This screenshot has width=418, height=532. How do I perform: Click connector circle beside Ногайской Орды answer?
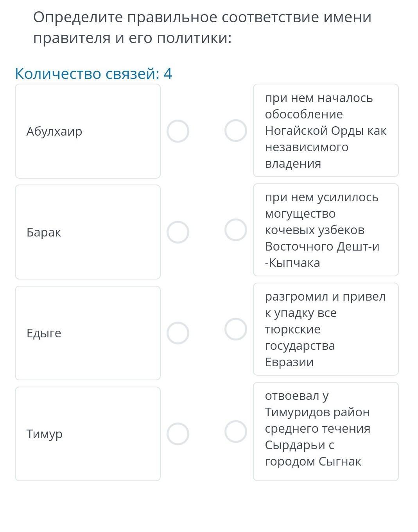click(236, 131)
